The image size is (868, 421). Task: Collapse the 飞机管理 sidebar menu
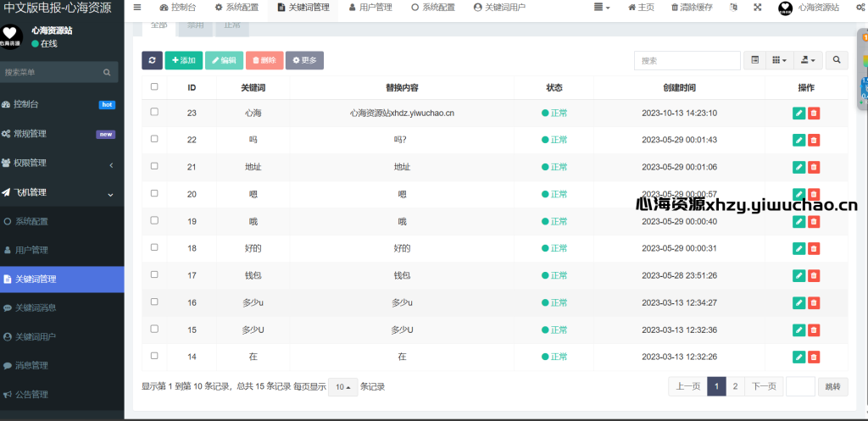coord(62,192)
